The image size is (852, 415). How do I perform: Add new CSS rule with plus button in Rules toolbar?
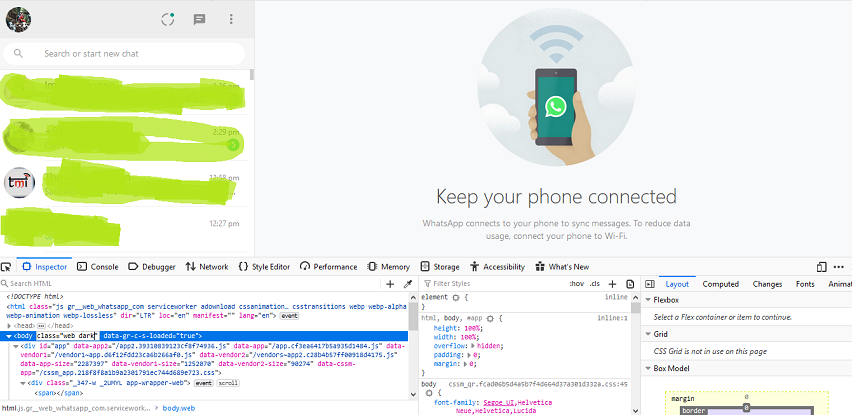click(612, 284)
